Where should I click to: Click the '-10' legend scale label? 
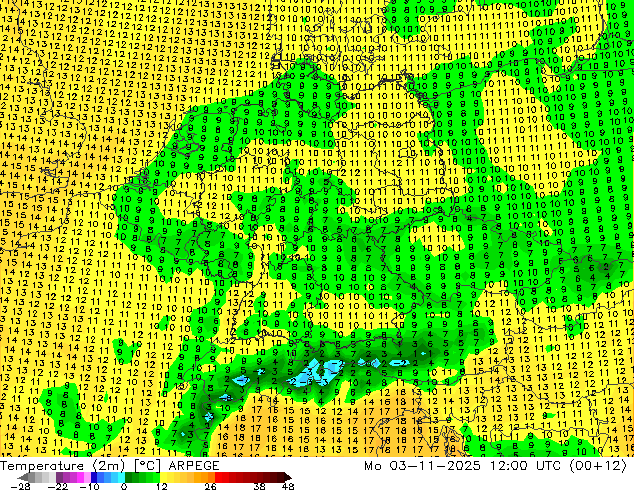tap(89, 486)
